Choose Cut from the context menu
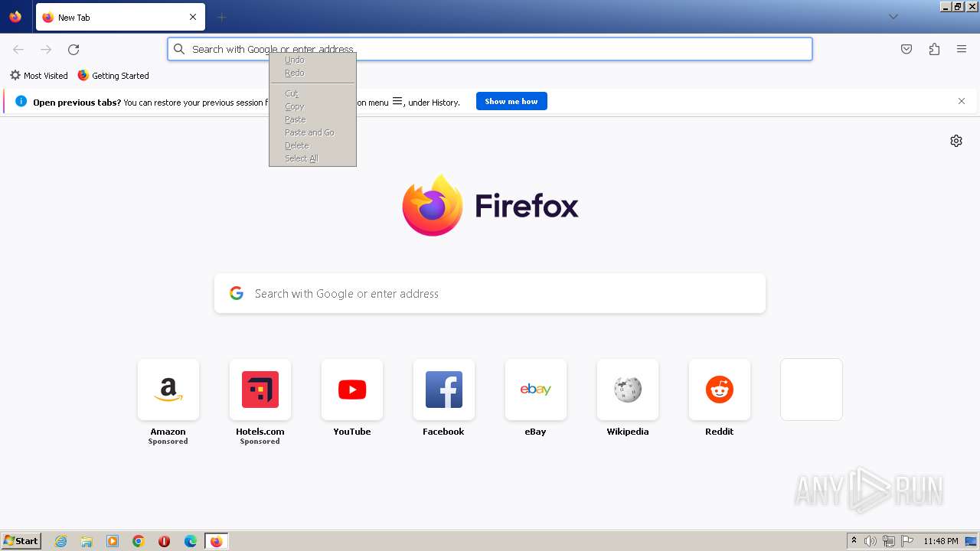This screenshot has width=980, height=551. pyautogui.click(x=312, y=93)
